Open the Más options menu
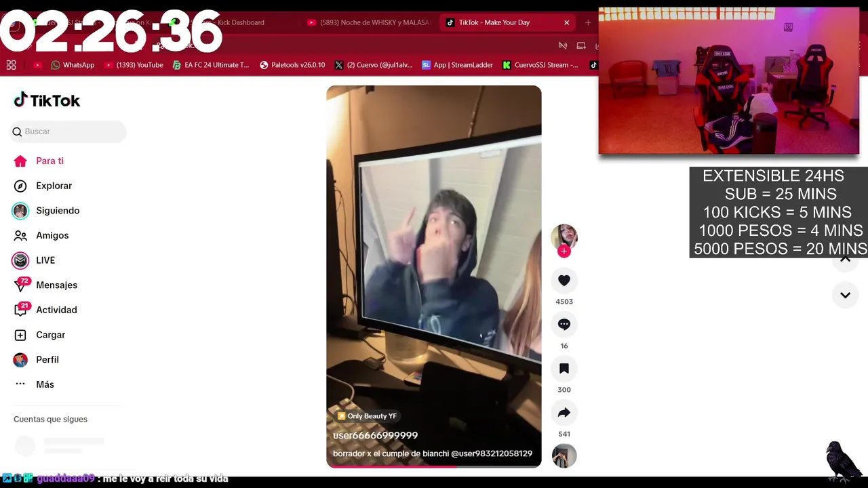Screen dimensions: 868x488 coord(34,384)
